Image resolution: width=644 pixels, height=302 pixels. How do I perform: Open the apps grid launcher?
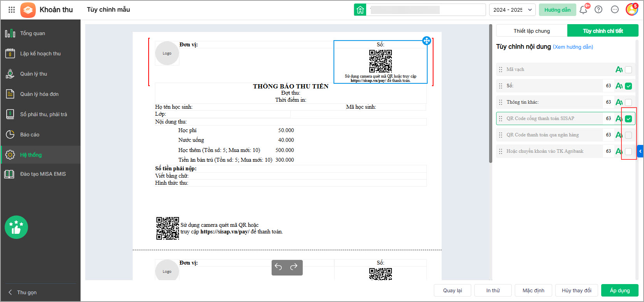pyautogui.click(x=12, y=10)
